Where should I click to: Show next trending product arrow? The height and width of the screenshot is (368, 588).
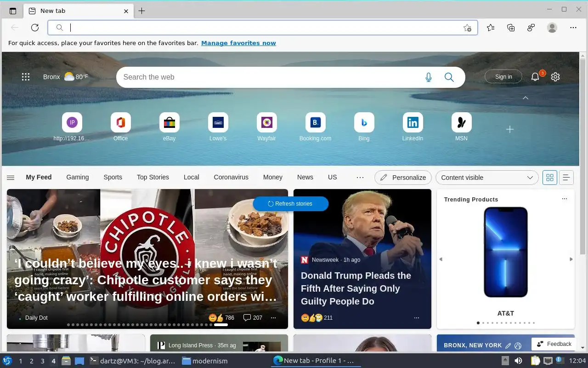[571, 259]
